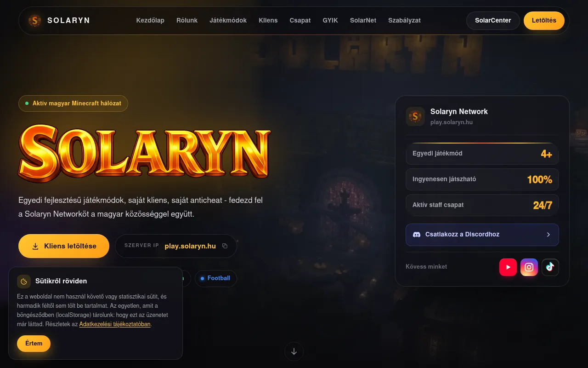
Task: Click the Ingyenesen játszható stat row
Action: pyautogui.click(x=482, y=179)
